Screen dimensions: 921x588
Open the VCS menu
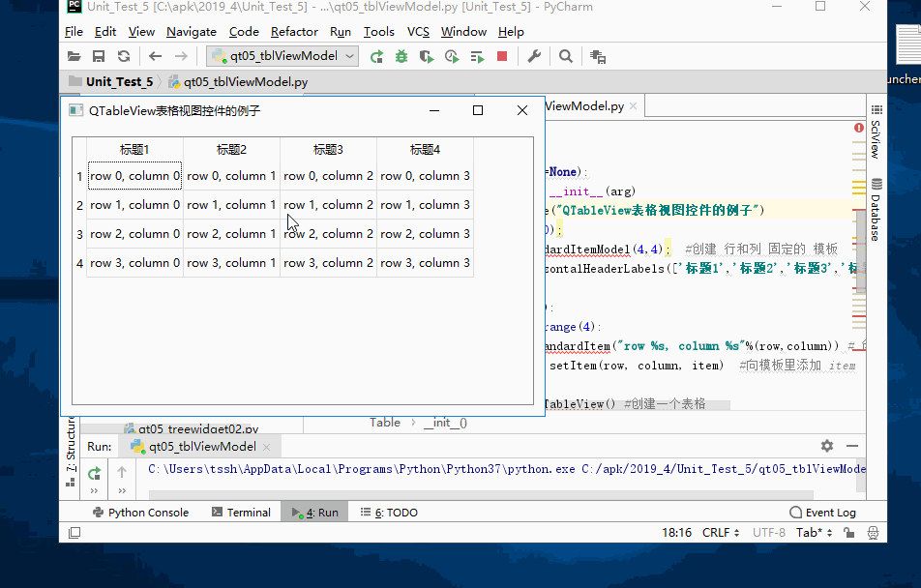click(418, 32)
